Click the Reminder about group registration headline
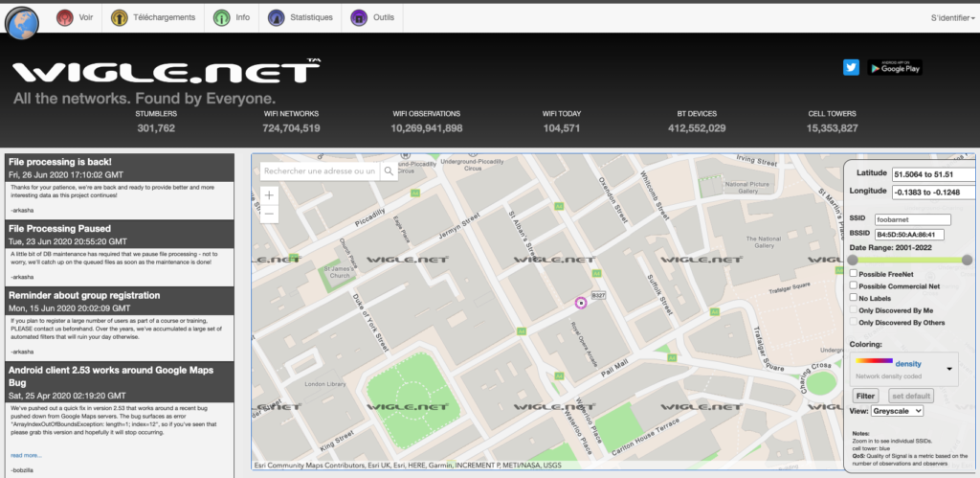Viewport: 980px width, 478px height. click(84, 295)
